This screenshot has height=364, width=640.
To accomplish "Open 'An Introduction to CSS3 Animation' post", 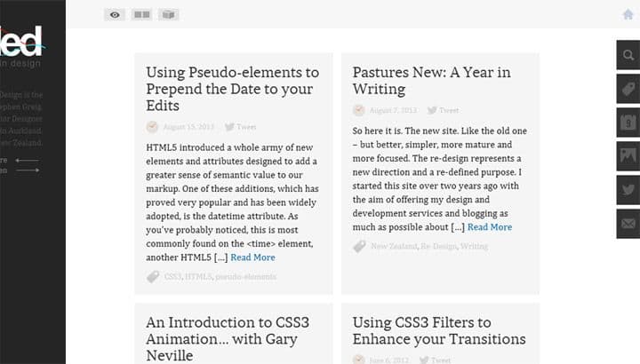I will (221, 339).
